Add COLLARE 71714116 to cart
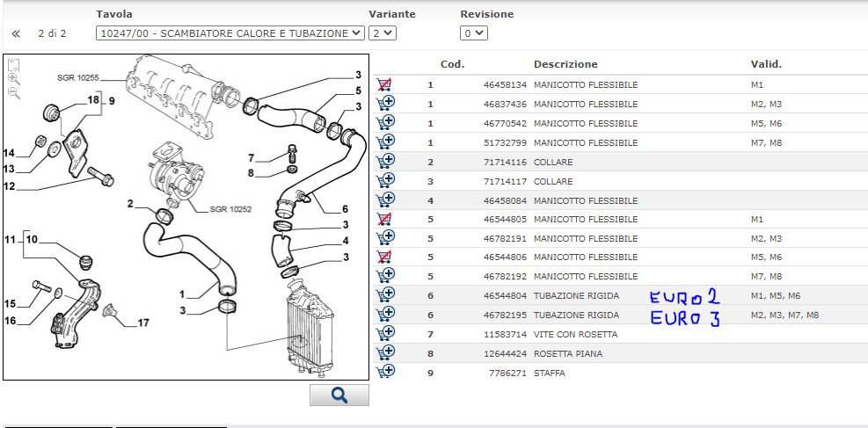The width and height of the screenshot is (868, 428). 384,162
